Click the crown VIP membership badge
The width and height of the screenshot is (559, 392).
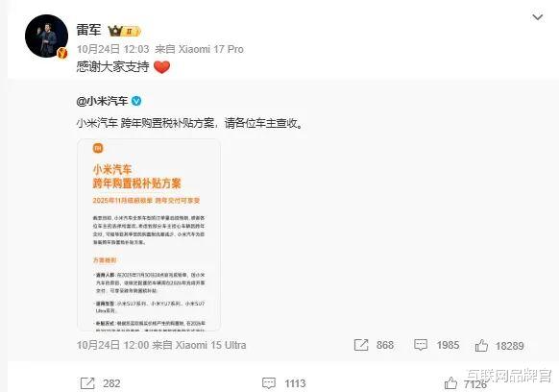click(x=125, y=31)
